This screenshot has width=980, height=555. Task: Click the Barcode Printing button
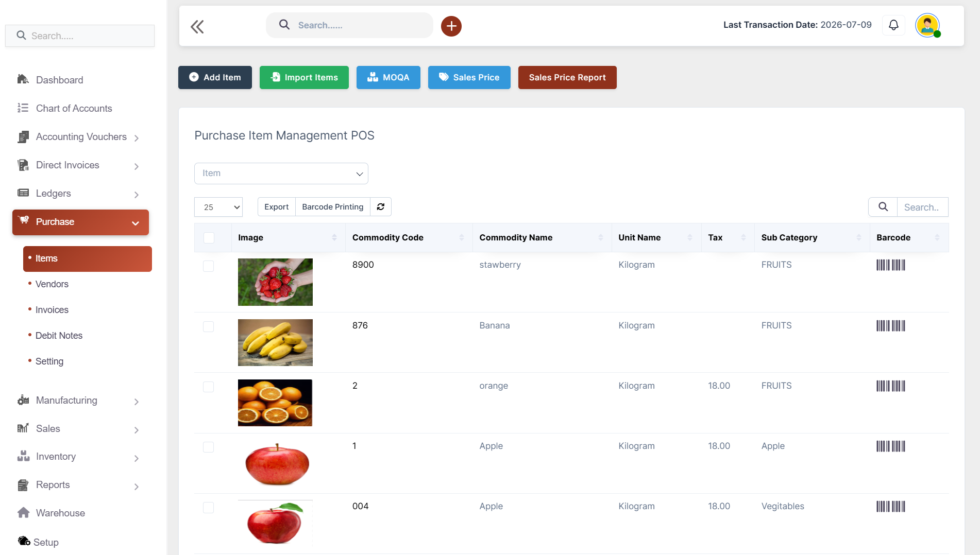(333, 206)
